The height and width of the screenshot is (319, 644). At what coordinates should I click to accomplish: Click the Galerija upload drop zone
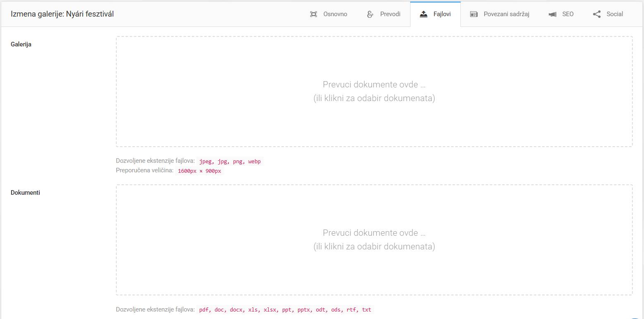[x=374, y=92]
